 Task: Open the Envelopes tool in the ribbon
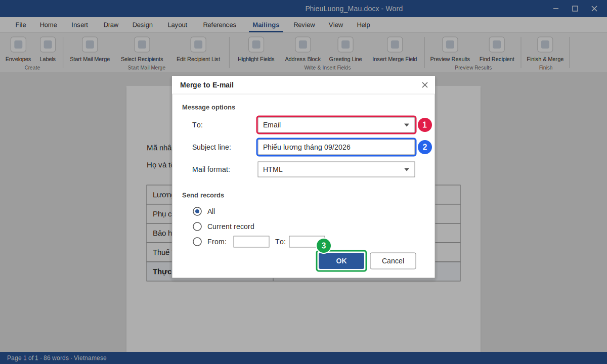[18, 50]
